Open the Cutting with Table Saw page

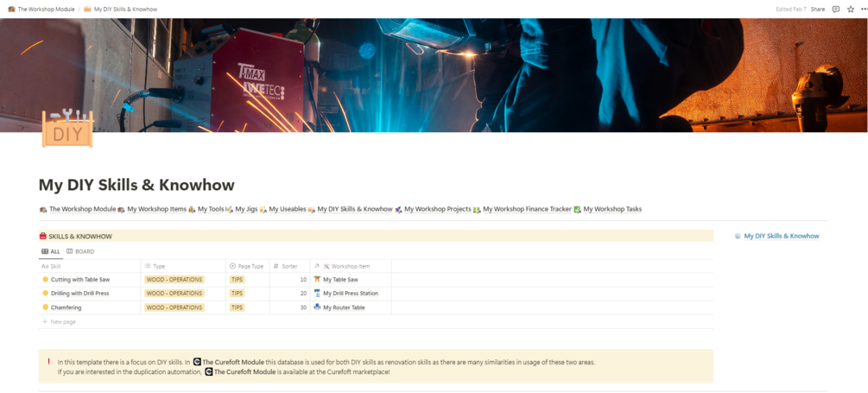tap(80, 280)
